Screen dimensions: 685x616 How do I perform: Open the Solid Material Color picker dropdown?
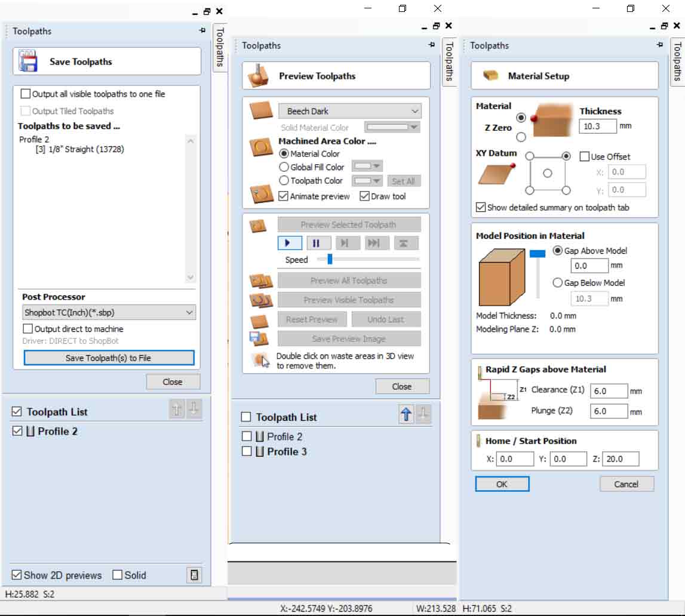click(392, 127)
